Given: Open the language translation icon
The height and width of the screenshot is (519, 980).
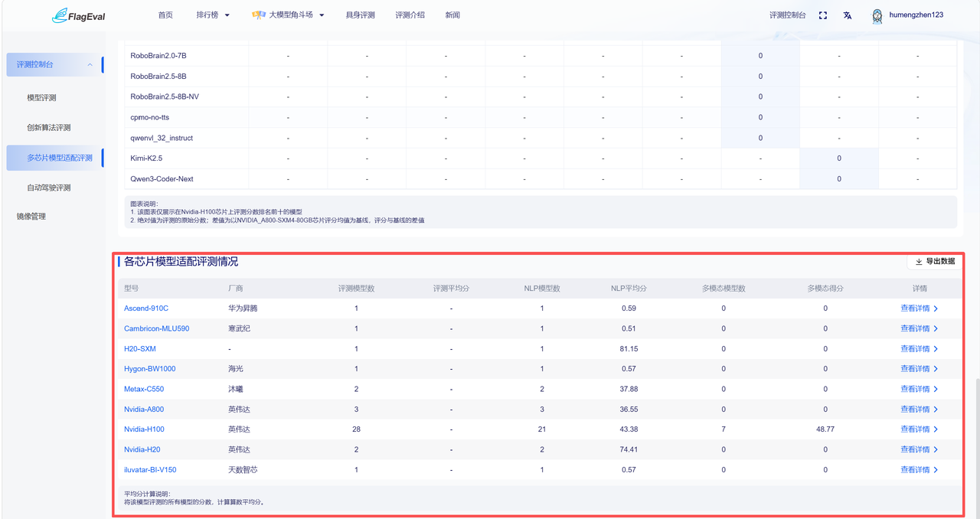Looking at the screenshot, I should (848, 15).
